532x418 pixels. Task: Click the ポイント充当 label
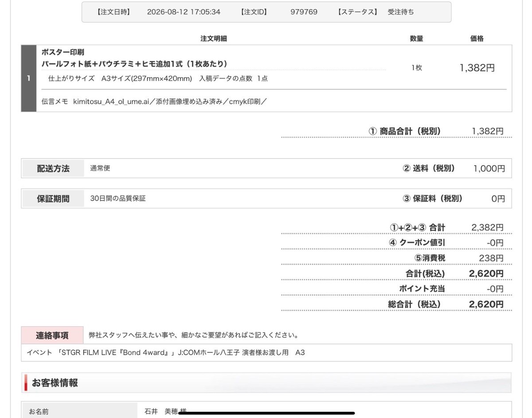(x=422, y=289)
